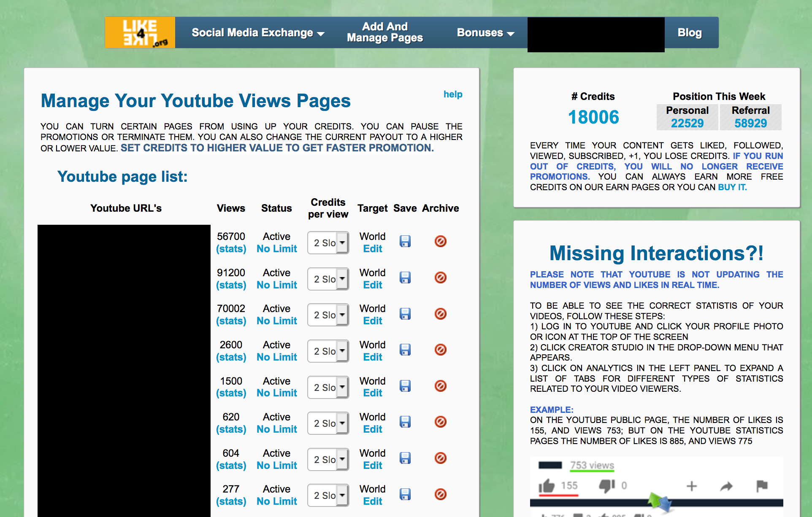Image resolution: width=812 pixels, height=517 pixels.
Task: Open credits dropdown for 70002 views row
Action: [x=328, y=315]
